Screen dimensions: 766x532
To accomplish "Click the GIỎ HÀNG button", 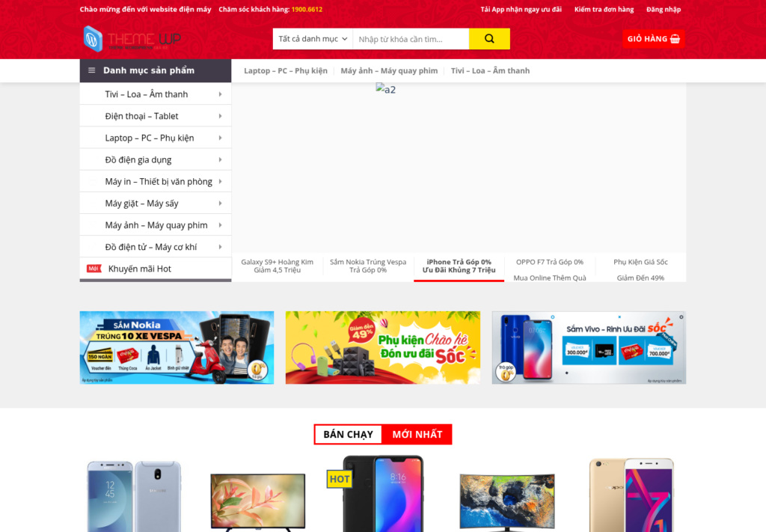I will (x=653, y=39).
